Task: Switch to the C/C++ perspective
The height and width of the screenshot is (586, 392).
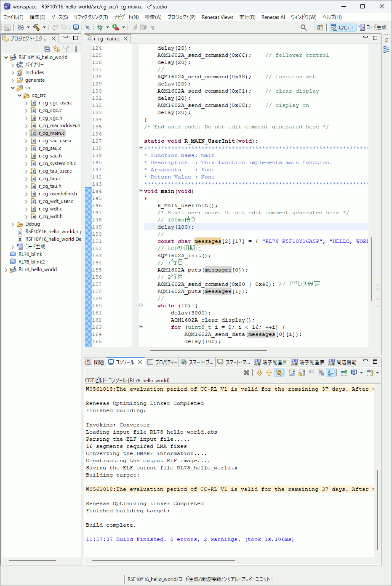Action: click(342, 27)
